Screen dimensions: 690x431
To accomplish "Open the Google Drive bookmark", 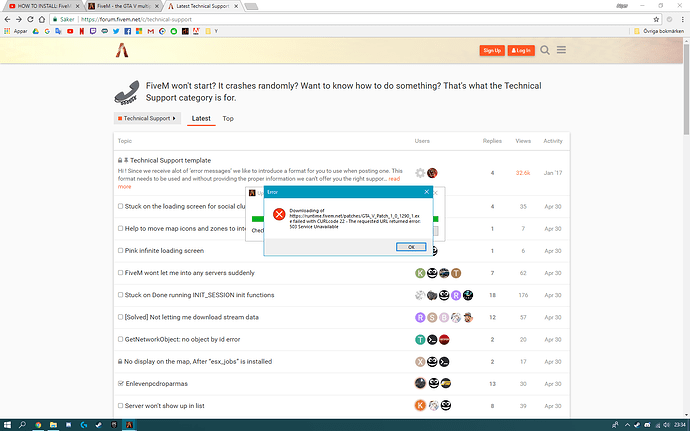I will pos(36,31).
